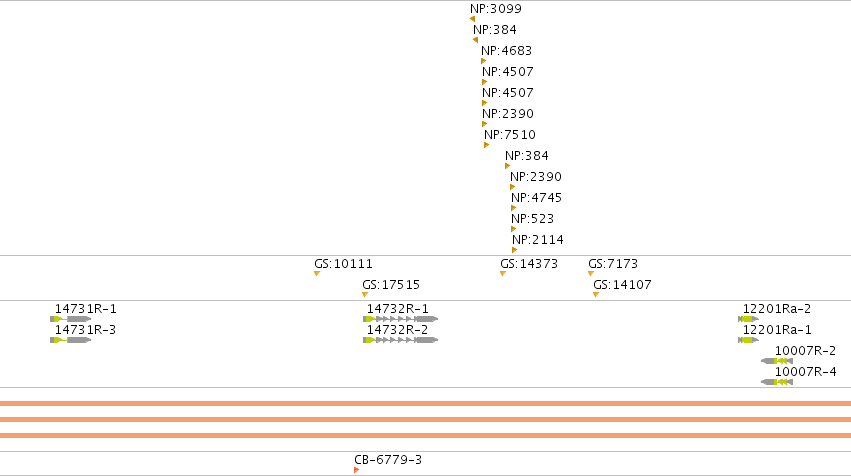
Task: Open the 14732R-2 label
Action: [397, 330]
